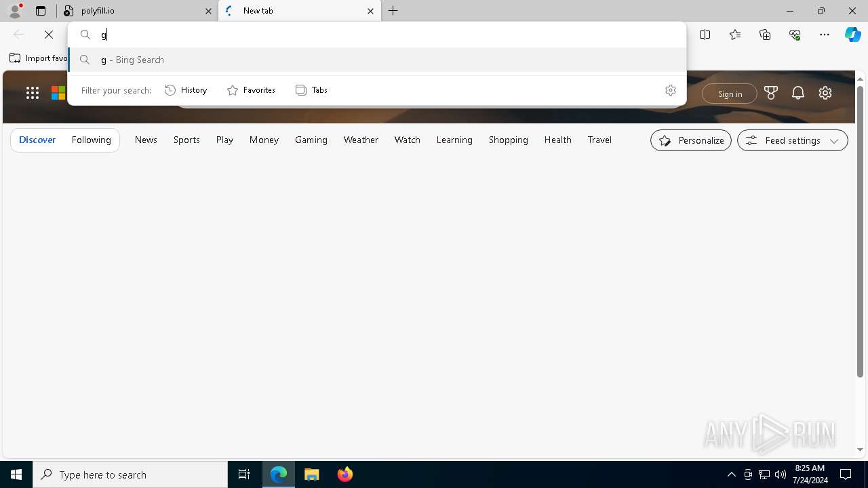Sign in to Microsoft account

click(730, 94)
